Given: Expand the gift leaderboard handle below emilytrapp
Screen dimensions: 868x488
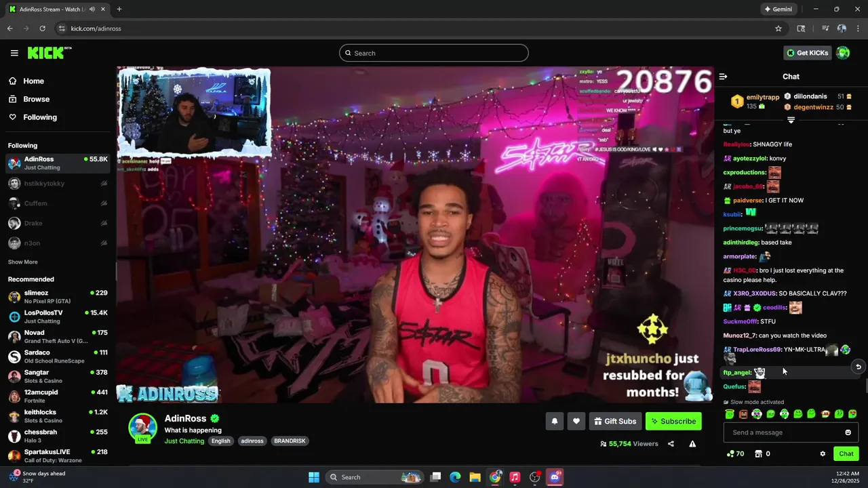Looking at the screenshot, I should pyautogui.click(x=791, y=120).
